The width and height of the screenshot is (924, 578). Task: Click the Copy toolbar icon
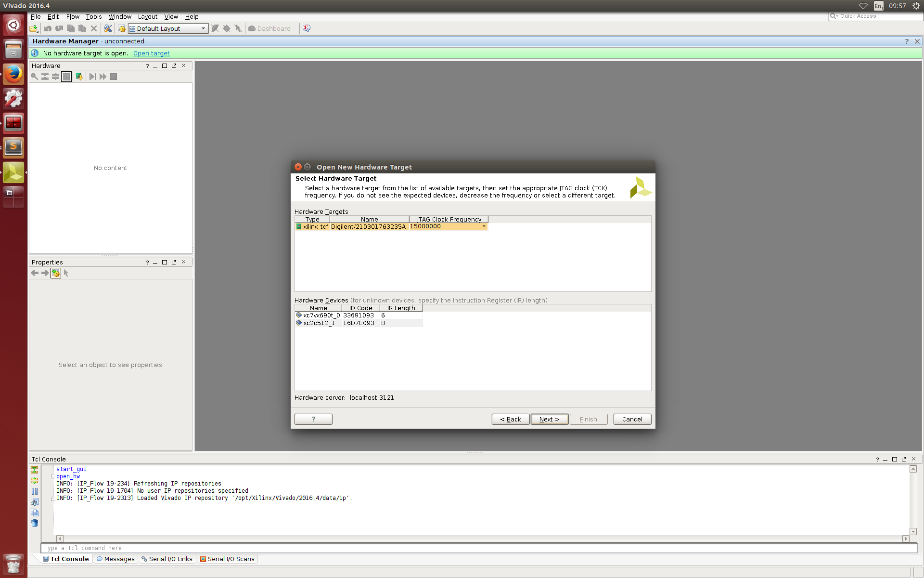pyautogui.click(x=71, y=28)
